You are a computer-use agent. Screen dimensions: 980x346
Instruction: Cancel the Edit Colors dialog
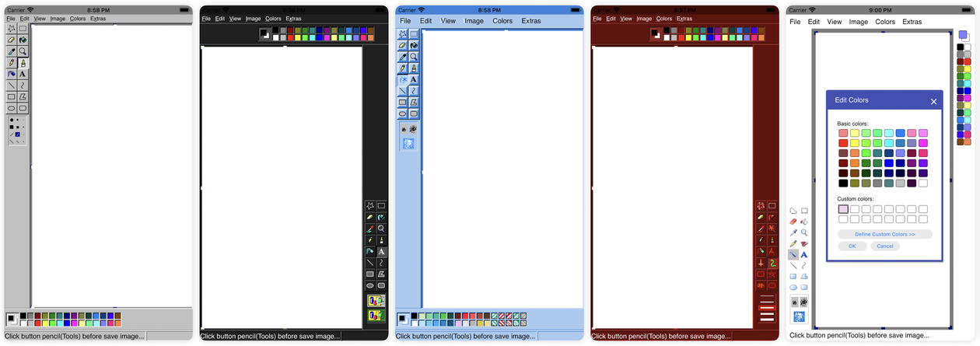click(x=885, y=246)
